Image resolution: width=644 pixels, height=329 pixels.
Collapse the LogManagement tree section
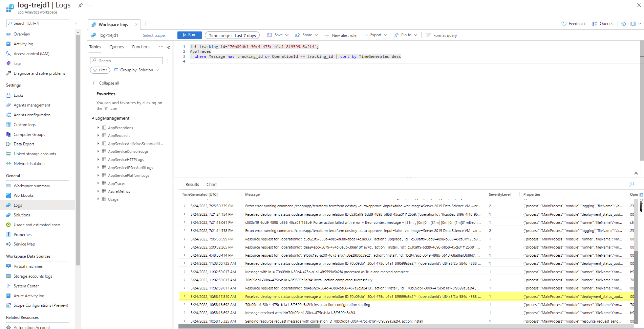[x=93, y=118]
